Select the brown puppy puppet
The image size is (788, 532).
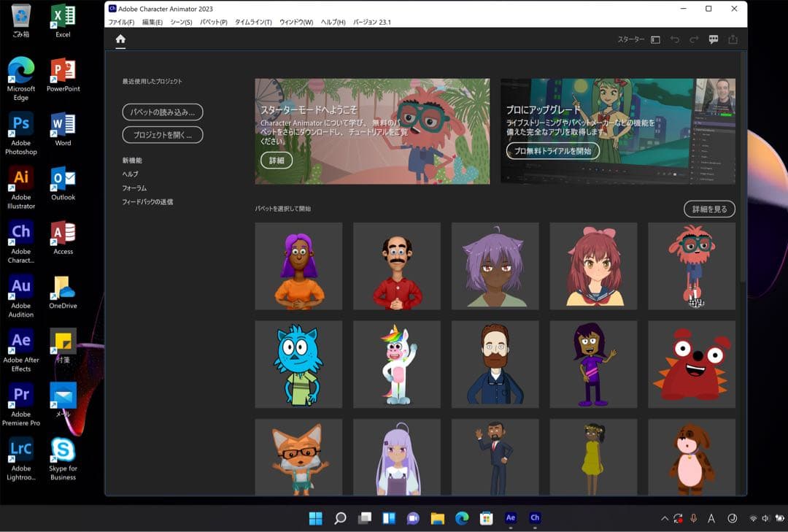pyautogui.click(x=692, y=457)
